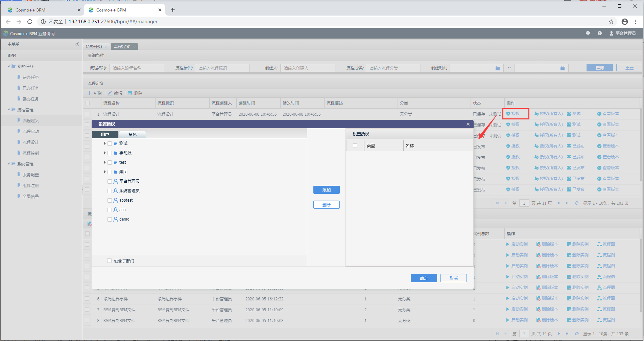Click the 编辑 toolbar button
The width and height of the screenshot is (644, 341).
coord(115,93)
